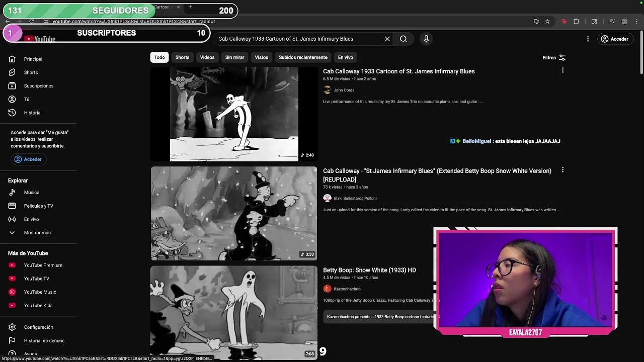Close the current browser tab
The image size is (644, 362).
click(x=178, y=7)
